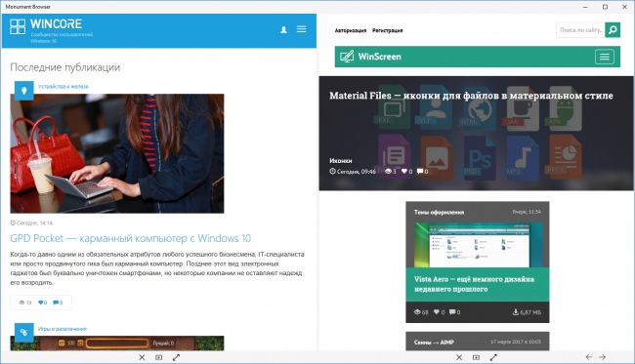The height and width of the screenshot is (364, 635).
Task: Click the left pane middle window icon
Action: click(158, 357)
